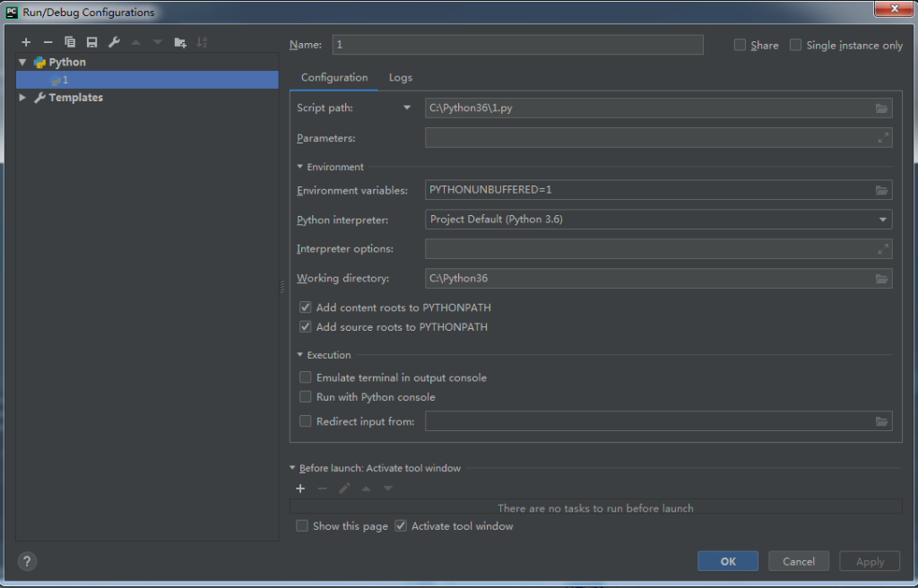Switch to the Logs tab
The height and width of the screenshot is (588, 918).
[x=400, y=77]
